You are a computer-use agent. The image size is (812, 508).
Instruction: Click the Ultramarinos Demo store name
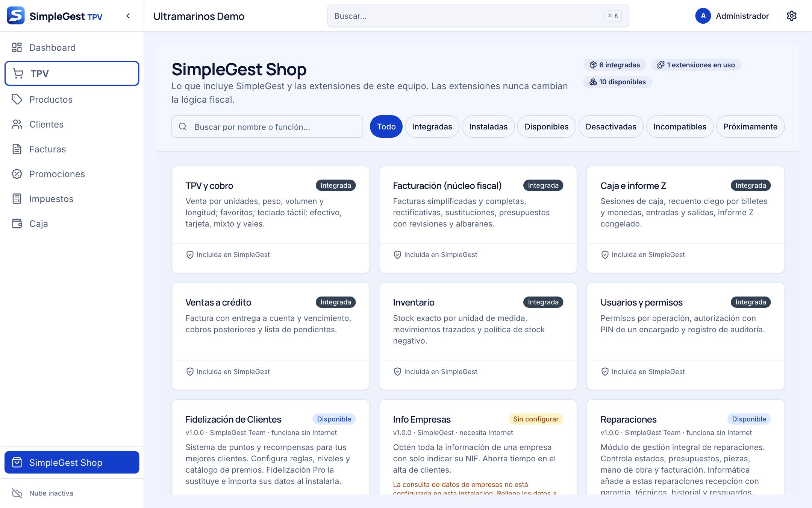(x=199, y=16)
